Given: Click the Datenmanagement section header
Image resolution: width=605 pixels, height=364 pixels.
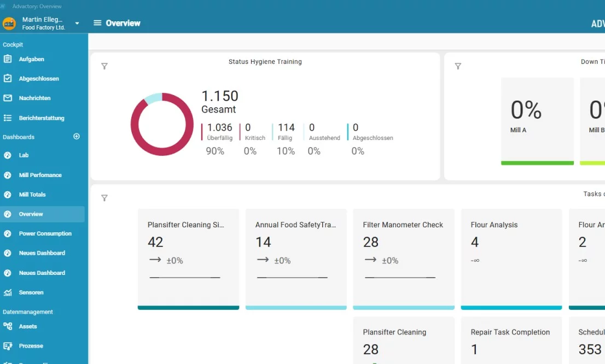Looking at the screenshot, I should (28, 312).
